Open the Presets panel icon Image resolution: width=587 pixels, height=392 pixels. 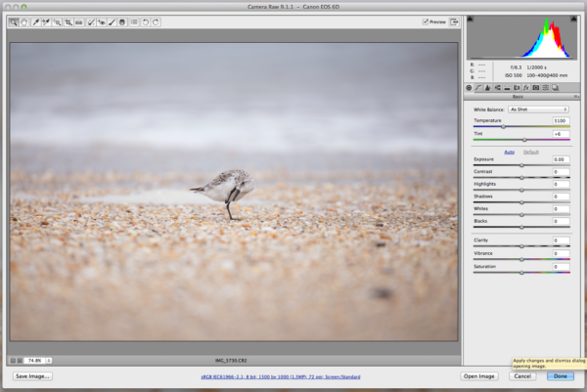click(548, 88)
